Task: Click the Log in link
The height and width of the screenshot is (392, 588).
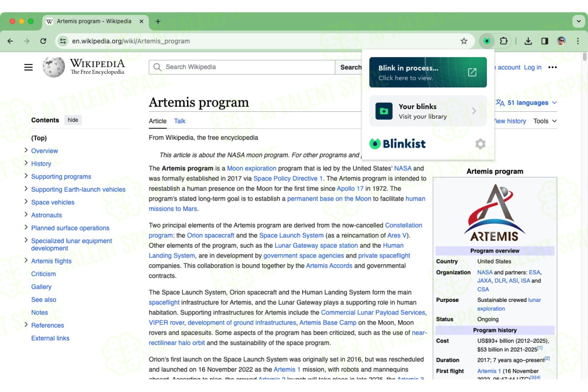Action: tap(533, 67)
